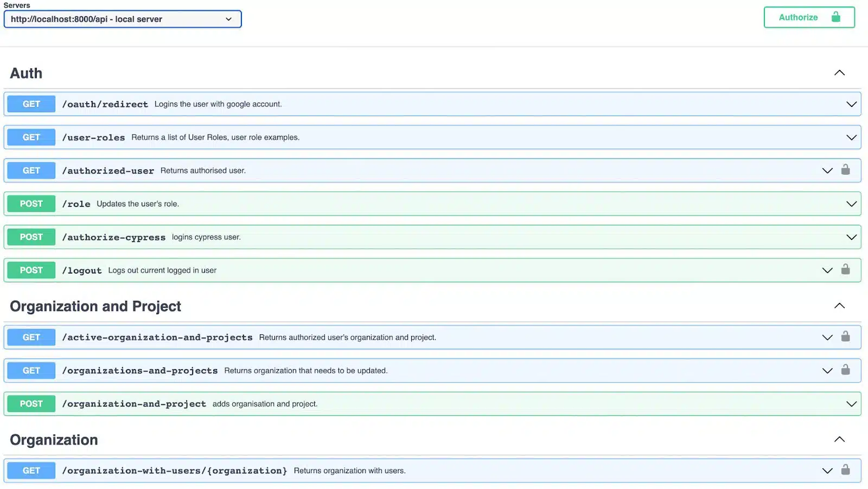
Task: Click the lock icon on /organizations-and-projects
Action: point(845,371)
